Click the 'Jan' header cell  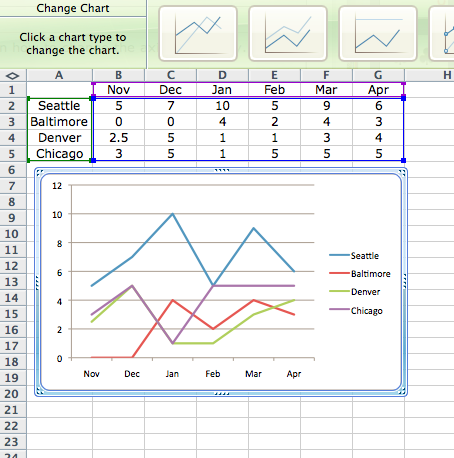pyautogui.click(x=222, y=90)
